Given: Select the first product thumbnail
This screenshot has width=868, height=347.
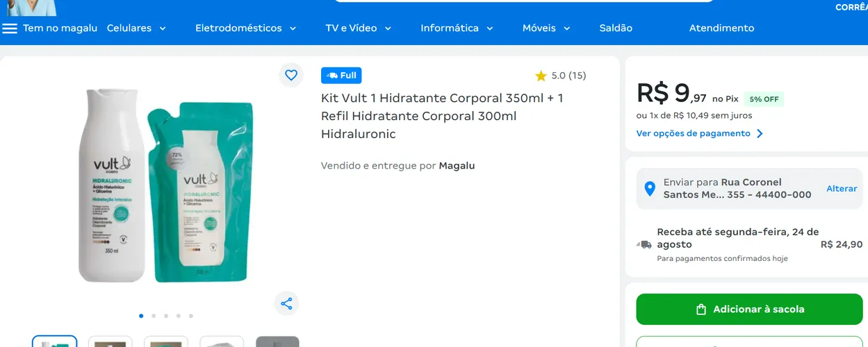Looking at the screenshot, I should [x=55, y=342].
